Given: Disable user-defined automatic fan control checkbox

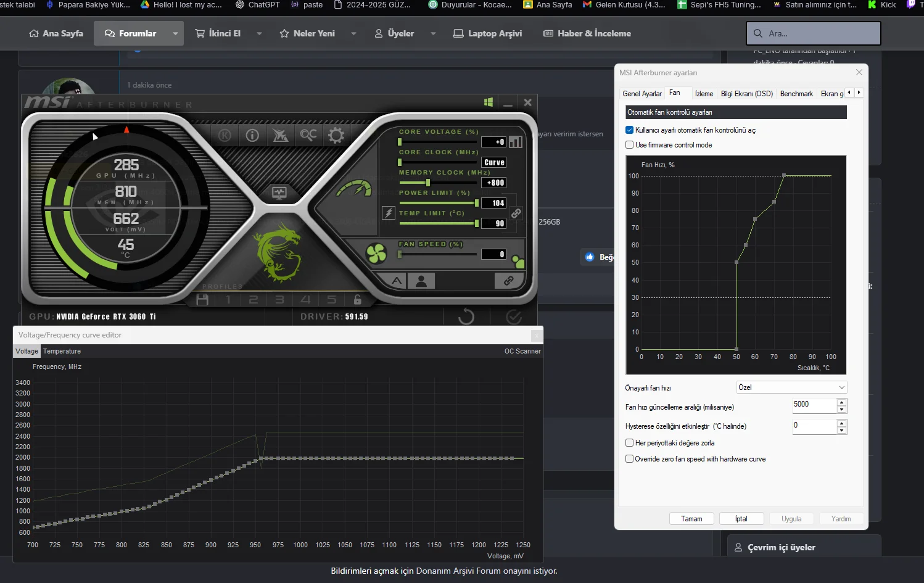Looking at the screenshot, I should (630, 130).
